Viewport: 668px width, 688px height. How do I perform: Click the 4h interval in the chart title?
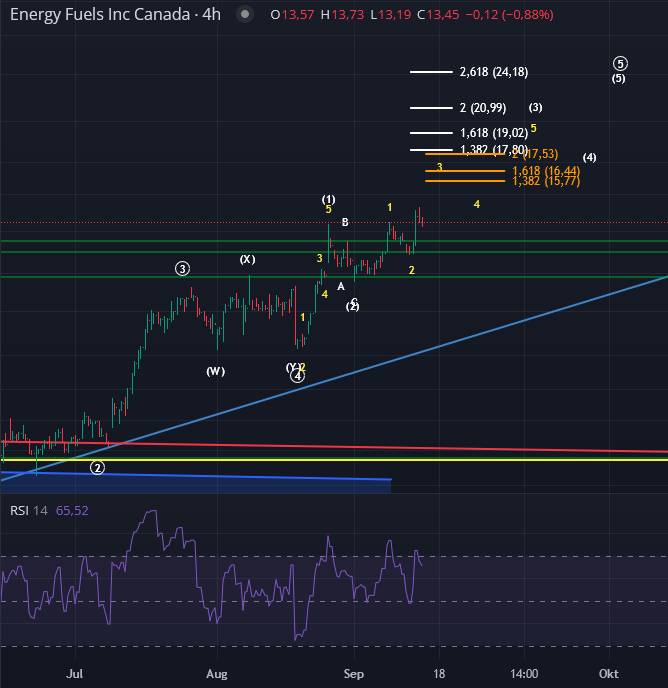click(x=211, y=16)
